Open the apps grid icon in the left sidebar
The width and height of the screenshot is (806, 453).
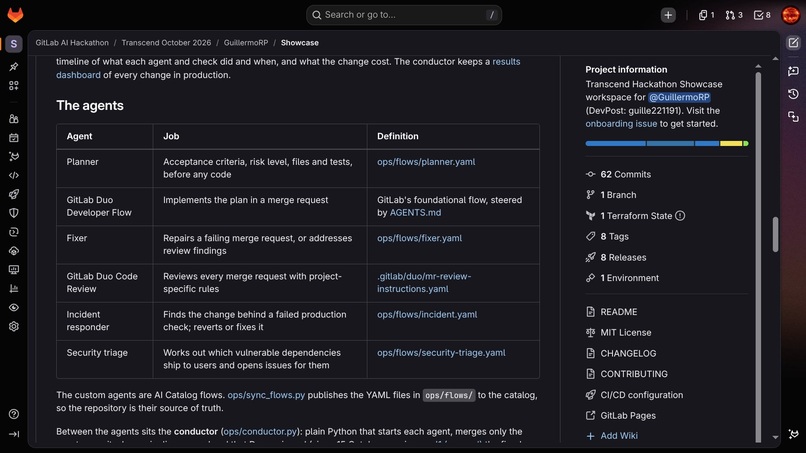pos(14,85)
